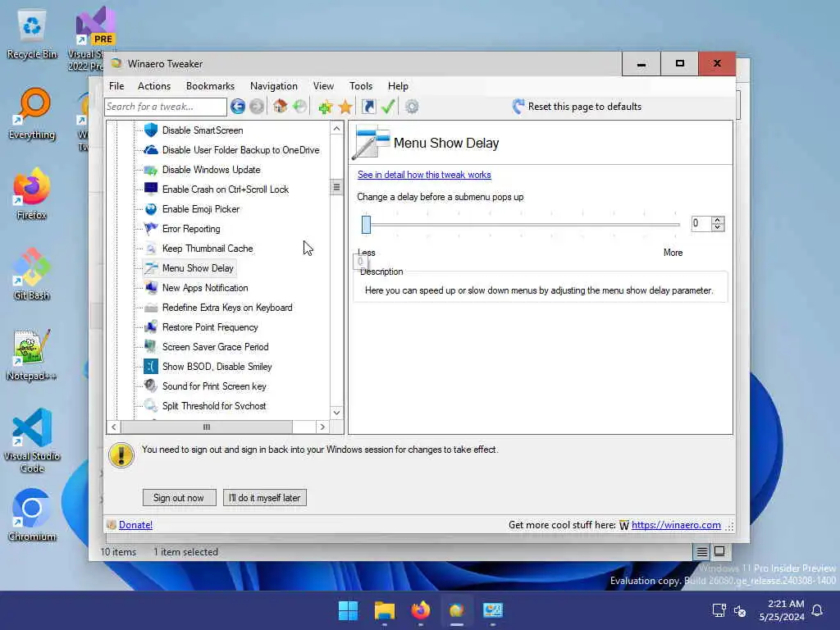This screenshot has width=840, height=630.
Task: Decrease delay value with spinner down arrow
Action: [x=717, y=227]
